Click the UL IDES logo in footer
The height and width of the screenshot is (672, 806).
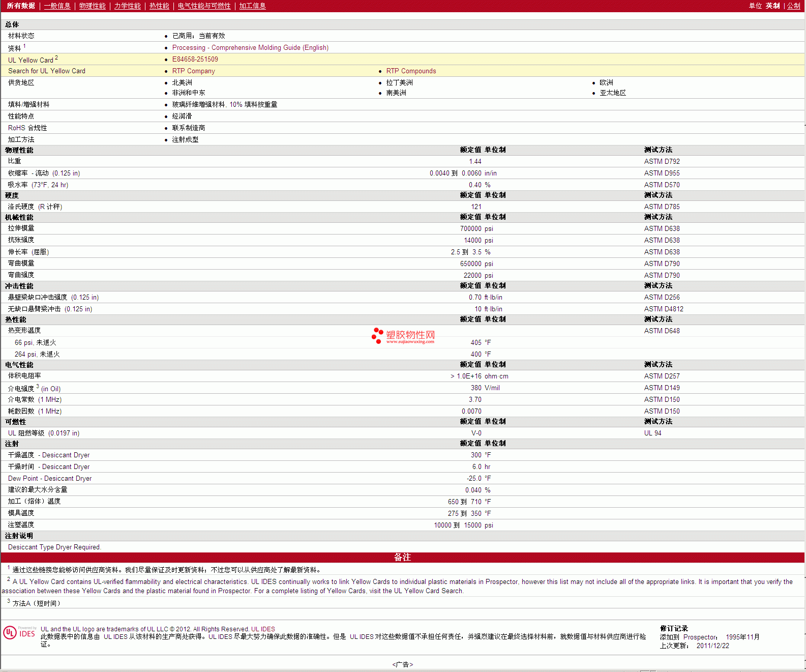click(19, 632)
